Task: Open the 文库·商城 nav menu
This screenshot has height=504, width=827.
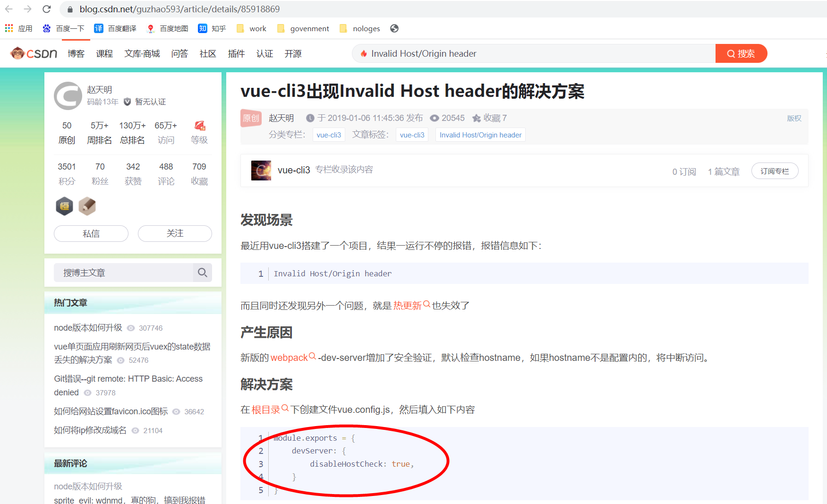Action: click(x=142, y=53)
